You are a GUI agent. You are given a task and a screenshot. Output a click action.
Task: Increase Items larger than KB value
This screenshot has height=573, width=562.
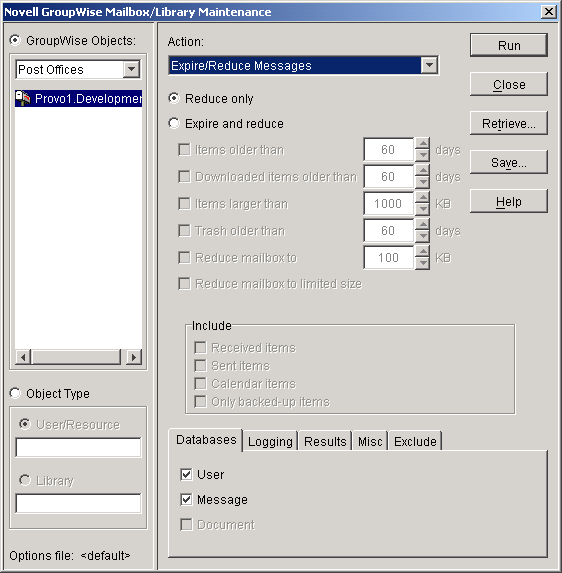pos(422,197)
